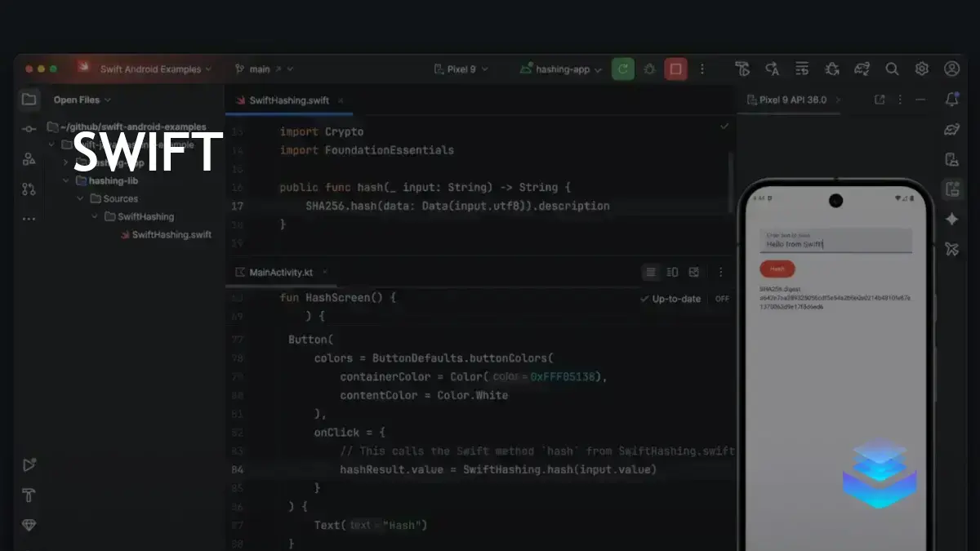Open the Pull Requests tool window
This screenshot has width=980, height=551.
pos(29,189)
